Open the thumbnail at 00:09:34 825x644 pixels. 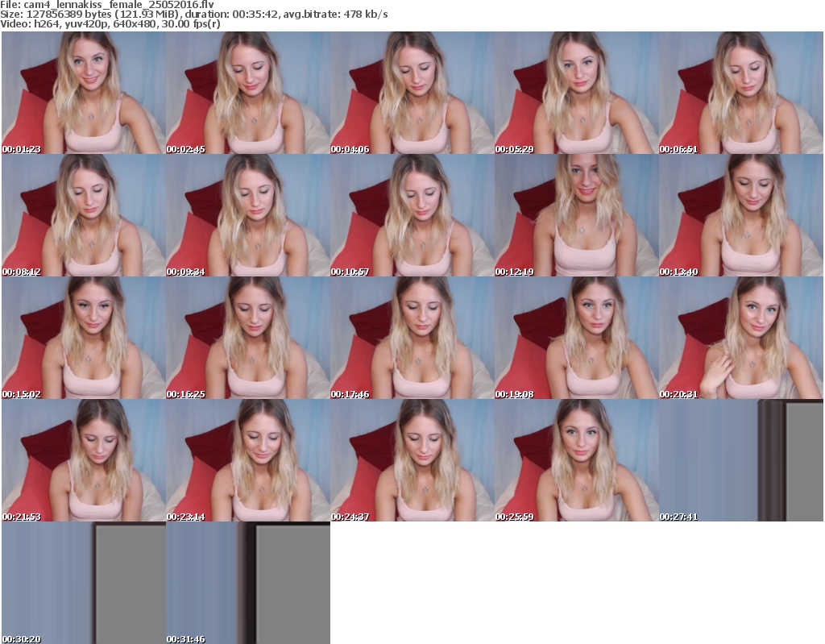click(248, 215)
